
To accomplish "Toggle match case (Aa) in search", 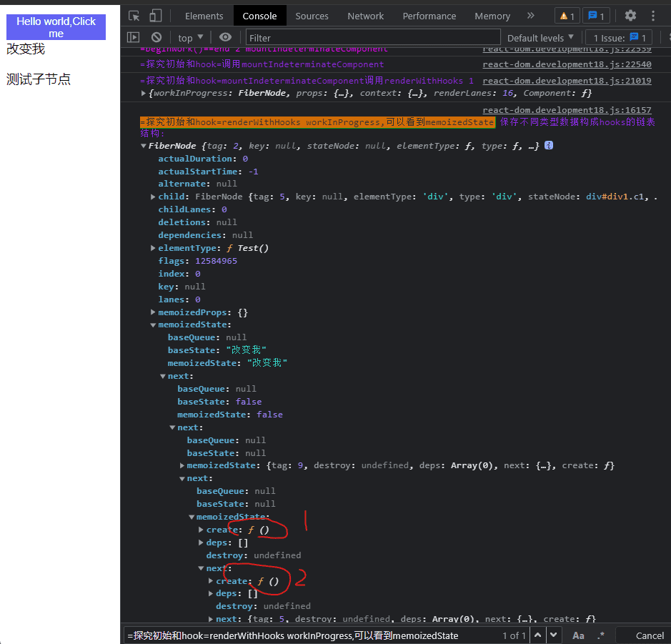I will (x=578, y=635).
